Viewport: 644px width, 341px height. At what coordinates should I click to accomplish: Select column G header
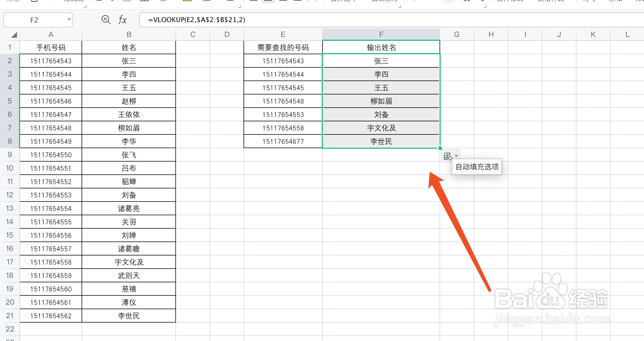click(x=457, y=34)
